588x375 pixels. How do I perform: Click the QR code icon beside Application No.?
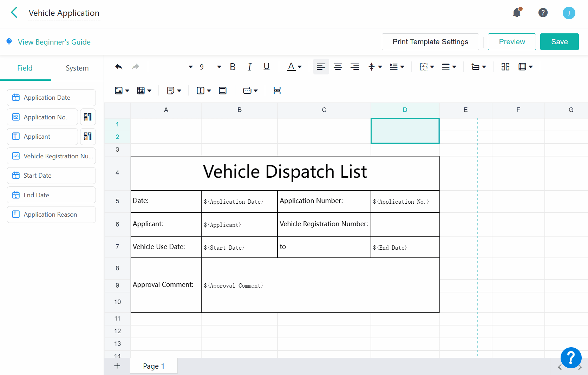pos(88,117)
